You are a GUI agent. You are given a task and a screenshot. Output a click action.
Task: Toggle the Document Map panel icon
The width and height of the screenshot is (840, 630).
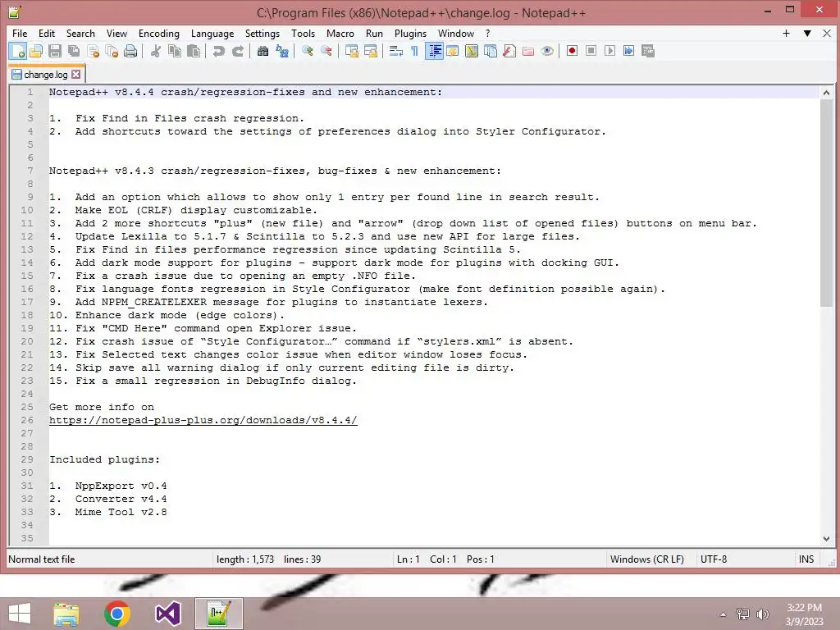472,51
